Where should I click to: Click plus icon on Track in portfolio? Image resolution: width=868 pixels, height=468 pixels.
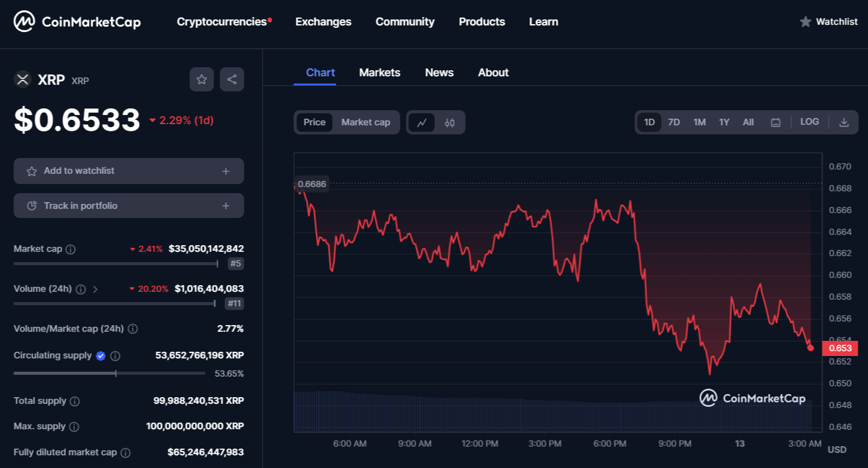[226, 206]
